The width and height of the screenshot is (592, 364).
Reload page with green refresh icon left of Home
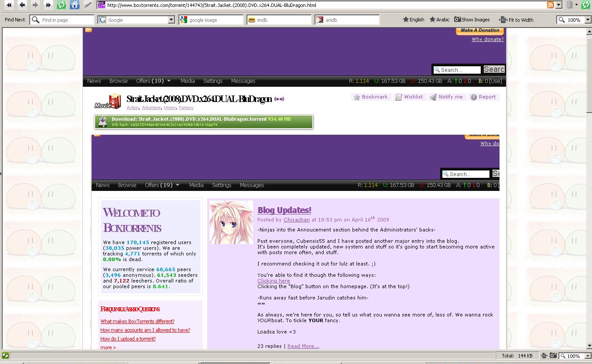62,5
